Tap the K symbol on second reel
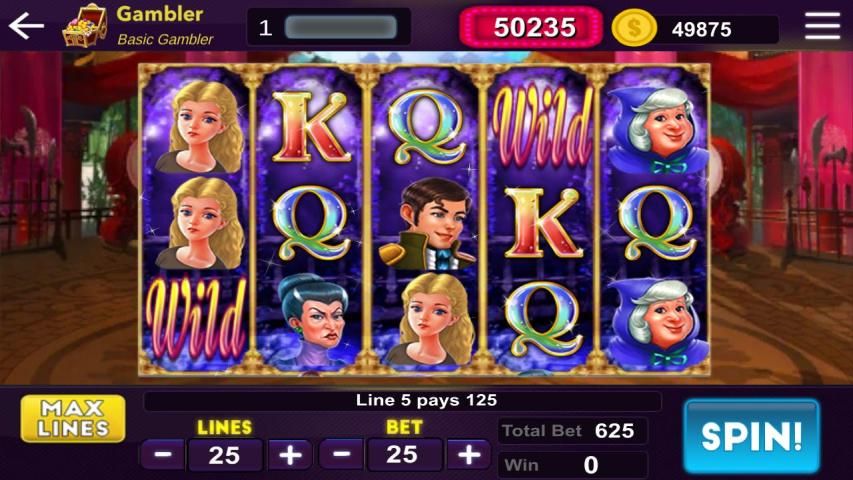Screen dimensions: 853x480 311,127
